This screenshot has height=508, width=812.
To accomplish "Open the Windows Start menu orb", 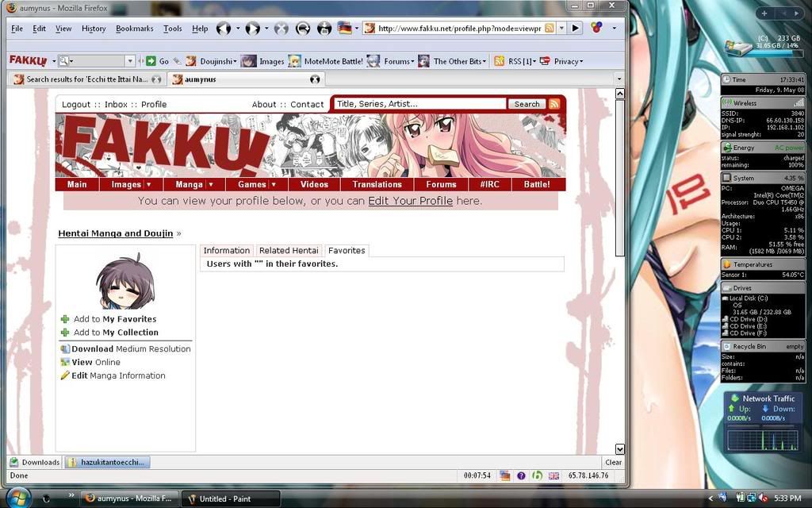I will 17,498.
